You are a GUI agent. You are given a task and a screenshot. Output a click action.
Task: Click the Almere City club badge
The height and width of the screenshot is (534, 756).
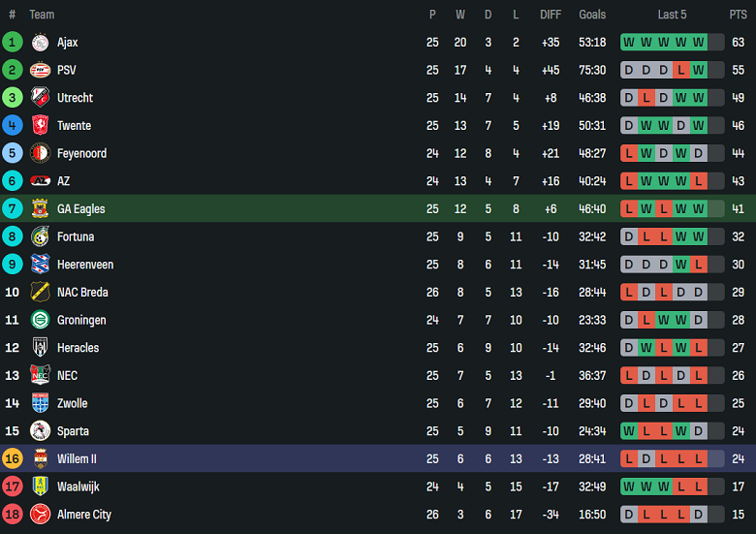(x=40, y=515)
